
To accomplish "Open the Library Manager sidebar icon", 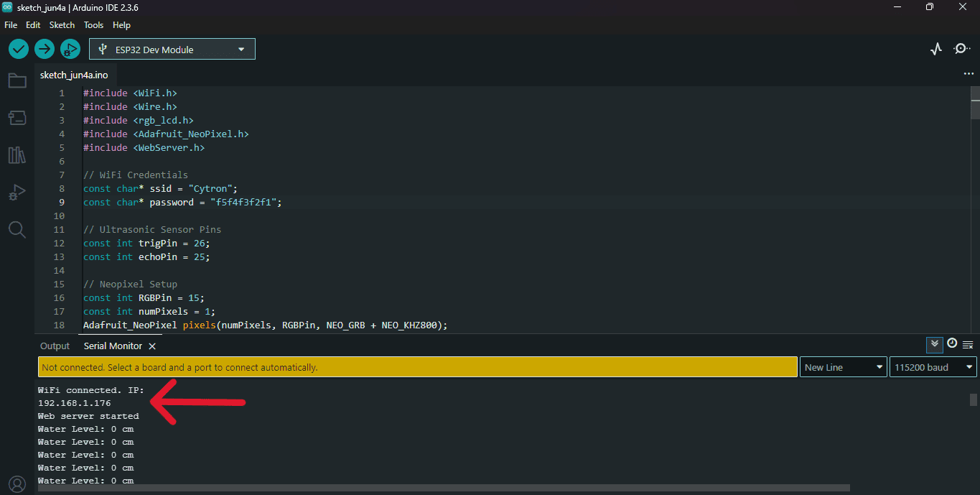I will [17, 155].
